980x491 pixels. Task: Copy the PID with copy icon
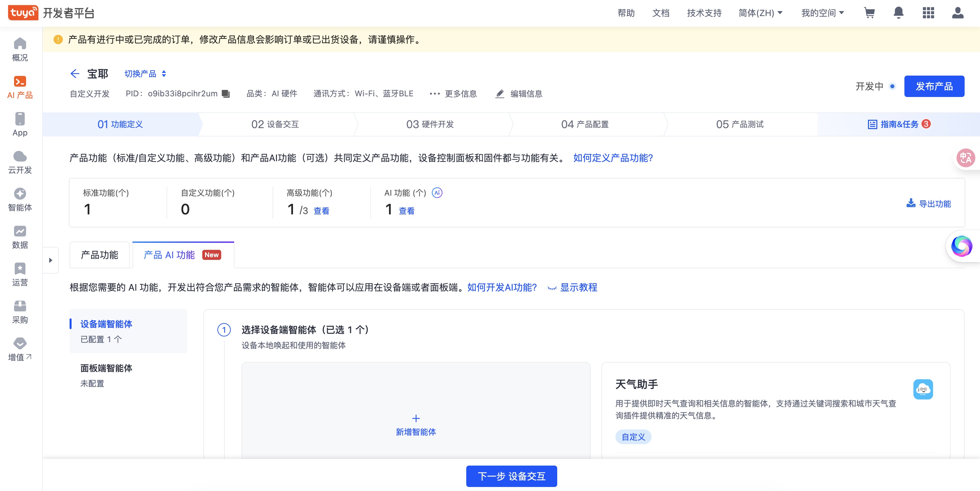coord(226,94)
